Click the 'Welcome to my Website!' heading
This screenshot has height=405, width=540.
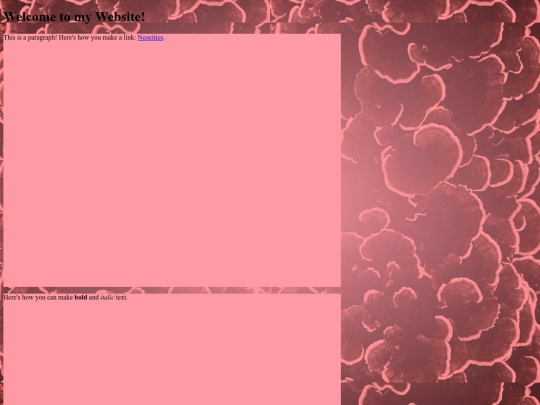tap(74, 17)
